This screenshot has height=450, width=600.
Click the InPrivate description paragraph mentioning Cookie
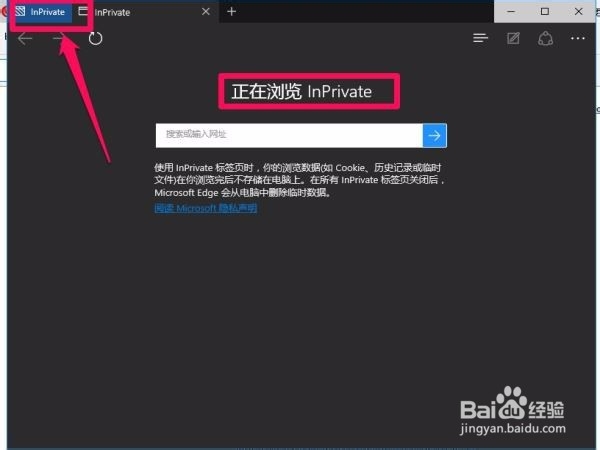[299, 180]
